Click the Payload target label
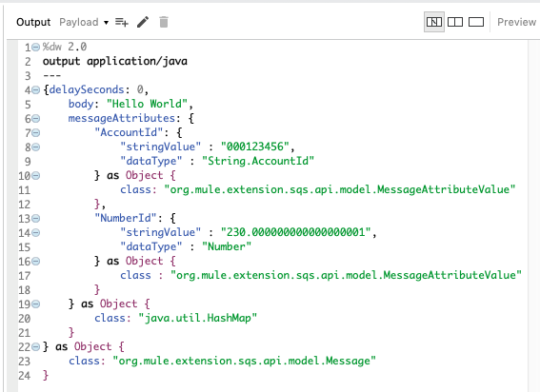This screenshot has width=540, height=392. 79,22
